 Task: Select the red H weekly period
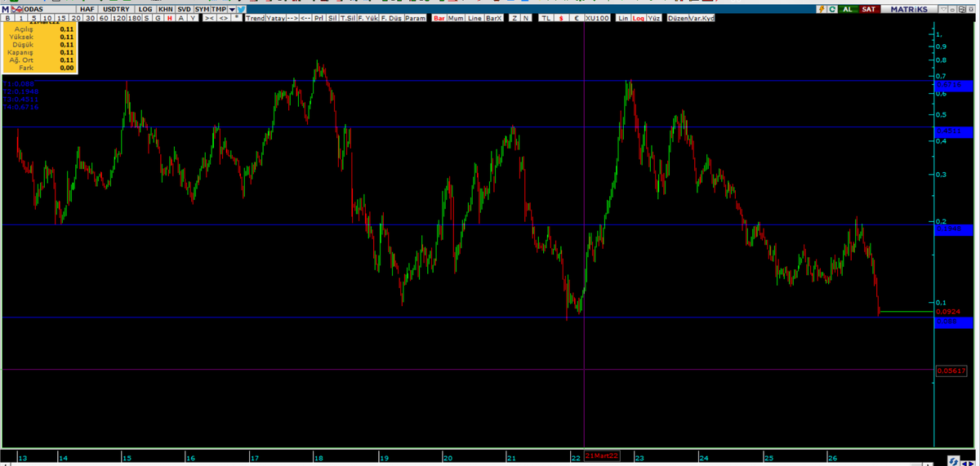[x=169, y=18]
